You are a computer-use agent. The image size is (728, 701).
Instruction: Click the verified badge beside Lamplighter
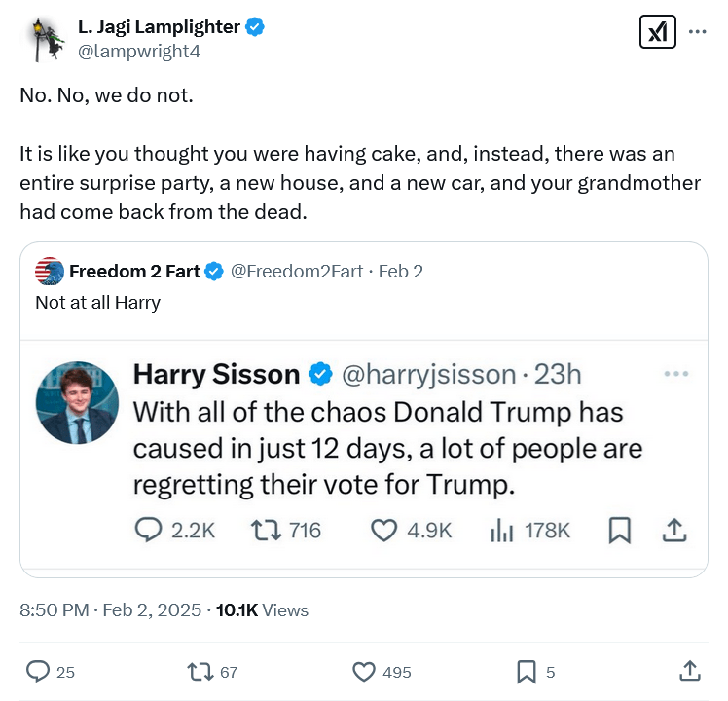(254, 27)
